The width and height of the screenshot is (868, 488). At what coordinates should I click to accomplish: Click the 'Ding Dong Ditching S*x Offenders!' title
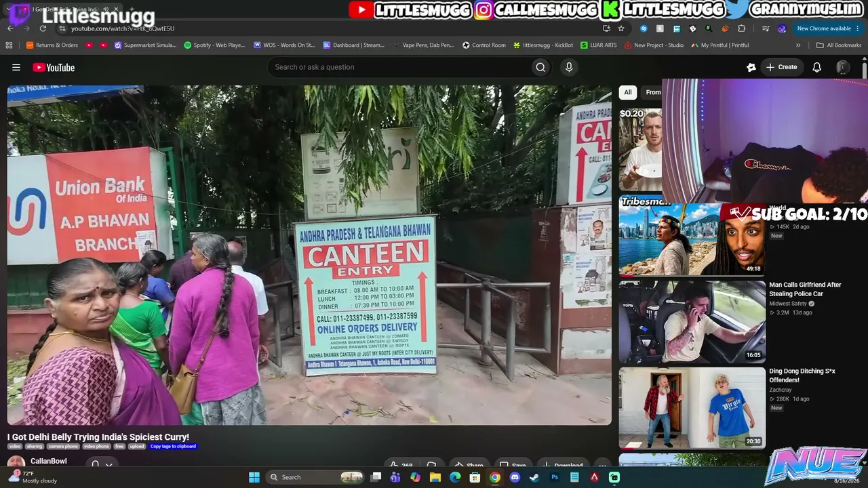802,375
